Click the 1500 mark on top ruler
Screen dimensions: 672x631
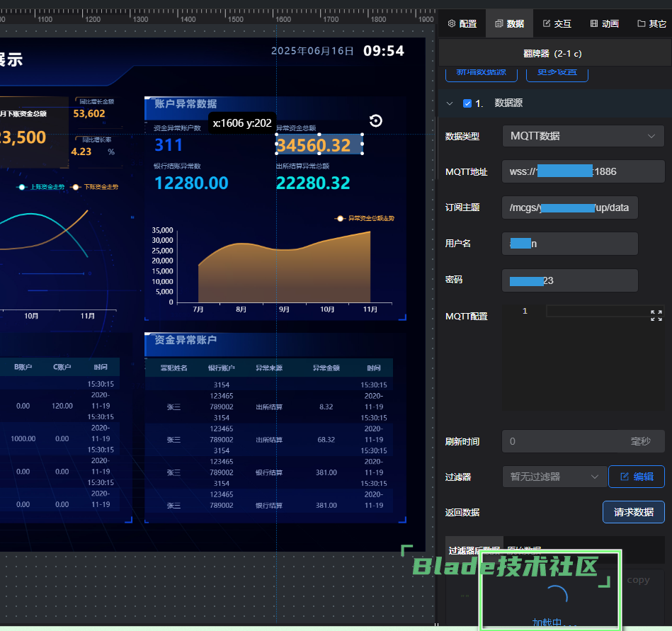click(x=236, y=19)
